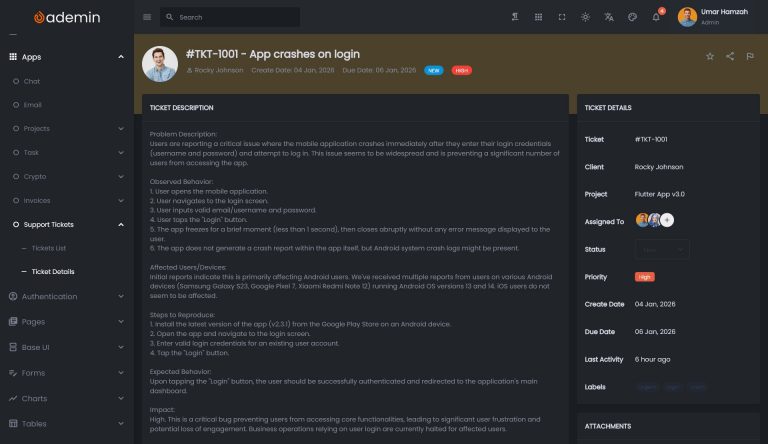Open the apps grid icon in header

[x=538, y=17]
